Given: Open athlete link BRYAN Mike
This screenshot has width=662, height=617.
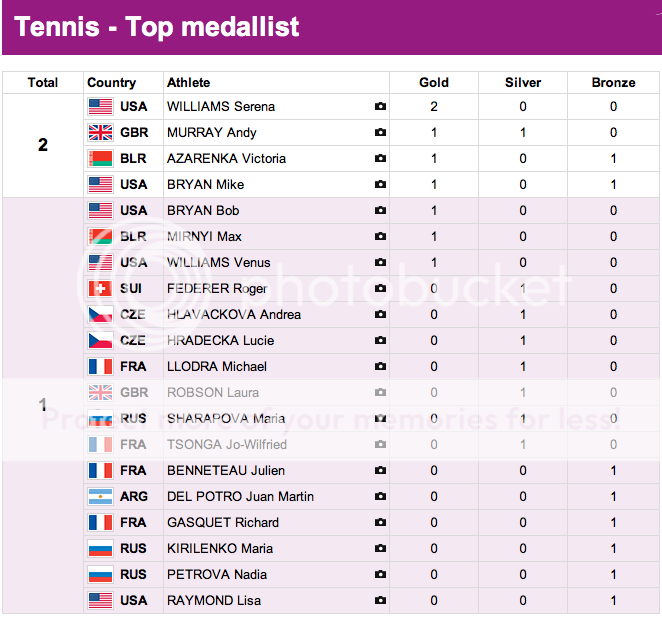Looking at the screenshot, I should pos(205,184).
